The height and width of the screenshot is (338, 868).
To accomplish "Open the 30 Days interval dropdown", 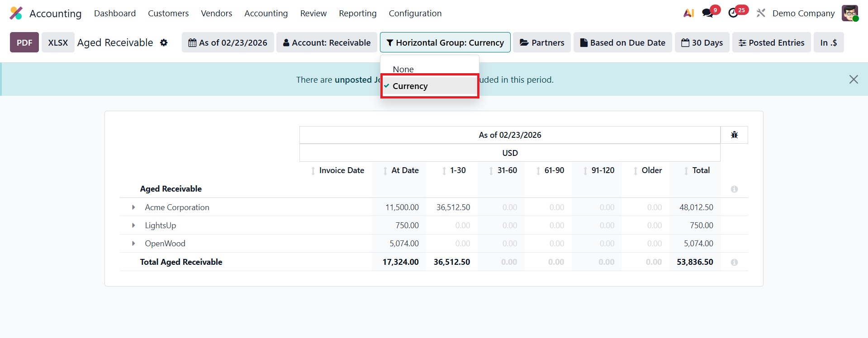I will pyautogui.click(x=702, y=42).
